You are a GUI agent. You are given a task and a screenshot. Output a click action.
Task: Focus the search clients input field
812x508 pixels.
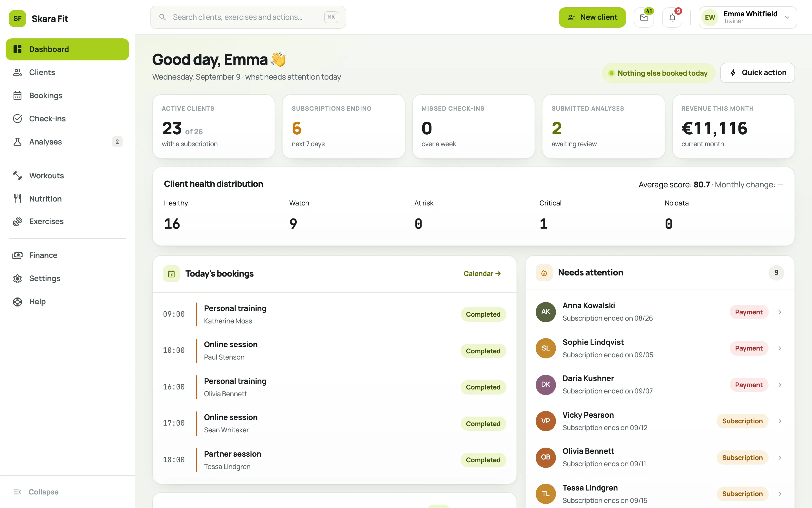[248, 17]
